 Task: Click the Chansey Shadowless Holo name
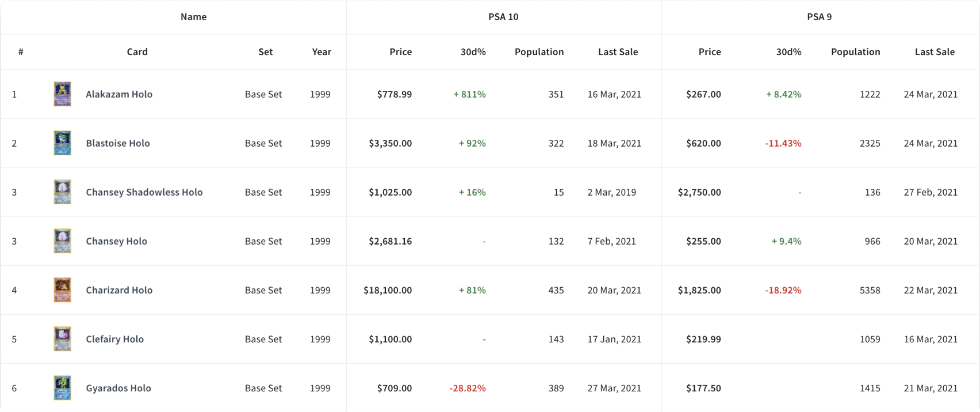click(144, 193)
